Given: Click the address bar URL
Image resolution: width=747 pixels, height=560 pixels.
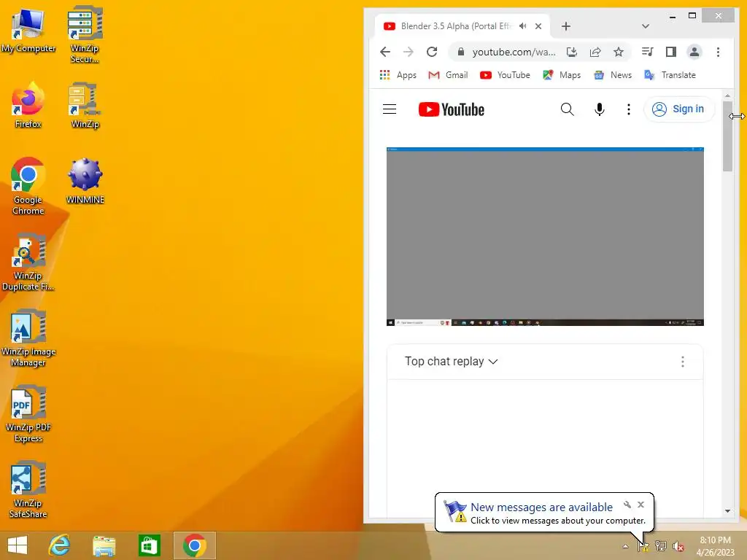Looking at the screenshot, I should click(514, 52).
